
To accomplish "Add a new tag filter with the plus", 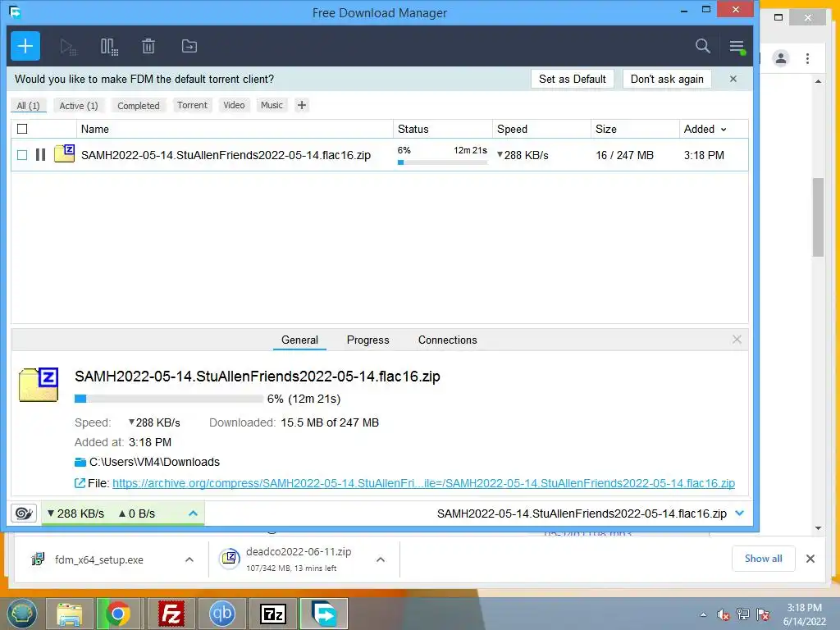I will [302, 105].
